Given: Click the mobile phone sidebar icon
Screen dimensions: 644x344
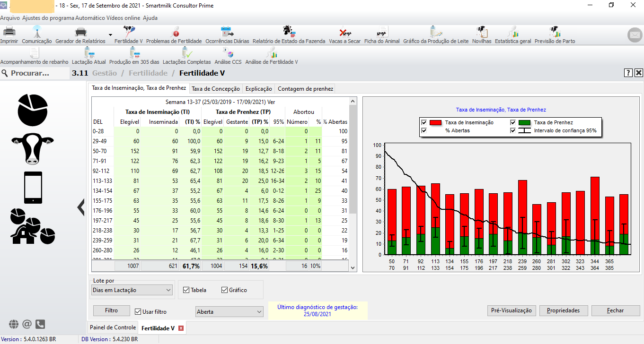Looking at the screenshot, I should [x=33, y=188].
